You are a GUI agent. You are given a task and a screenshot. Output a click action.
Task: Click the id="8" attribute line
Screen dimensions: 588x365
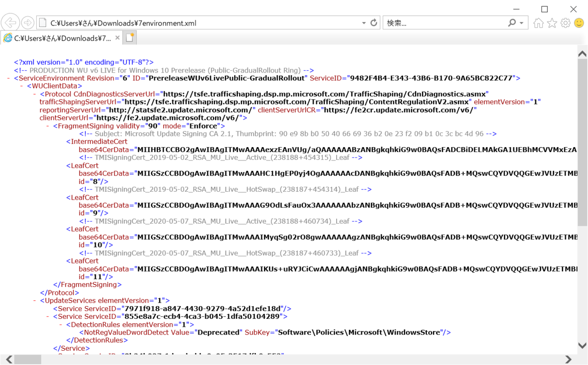[x=94, y=182]
